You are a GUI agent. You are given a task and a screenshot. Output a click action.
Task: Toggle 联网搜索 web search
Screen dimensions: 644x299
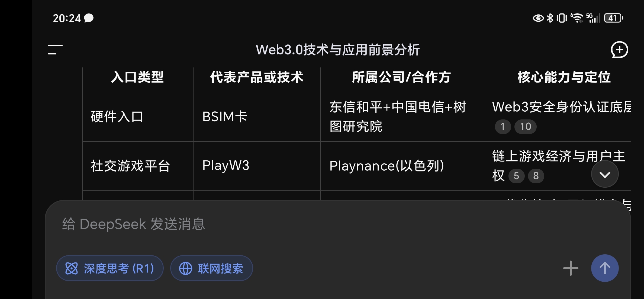pos(211,268)
